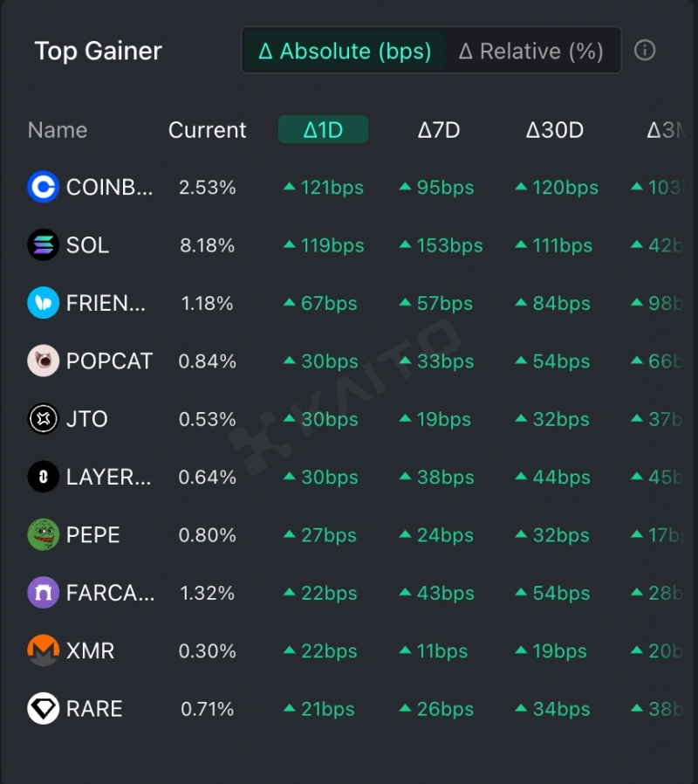Sort by the Δ1D column

[x=323, y=130]
